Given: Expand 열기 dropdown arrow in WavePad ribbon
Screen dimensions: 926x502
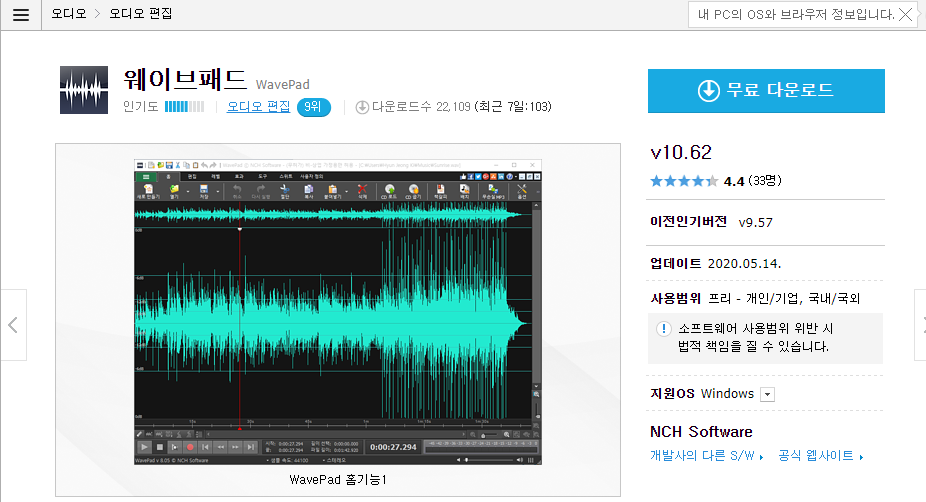Looking at the screenshot, I should coord(188,191).
